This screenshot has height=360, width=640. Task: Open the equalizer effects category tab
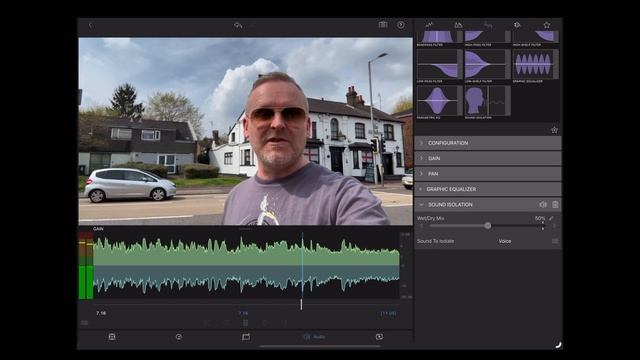click(x=429, y=25)
